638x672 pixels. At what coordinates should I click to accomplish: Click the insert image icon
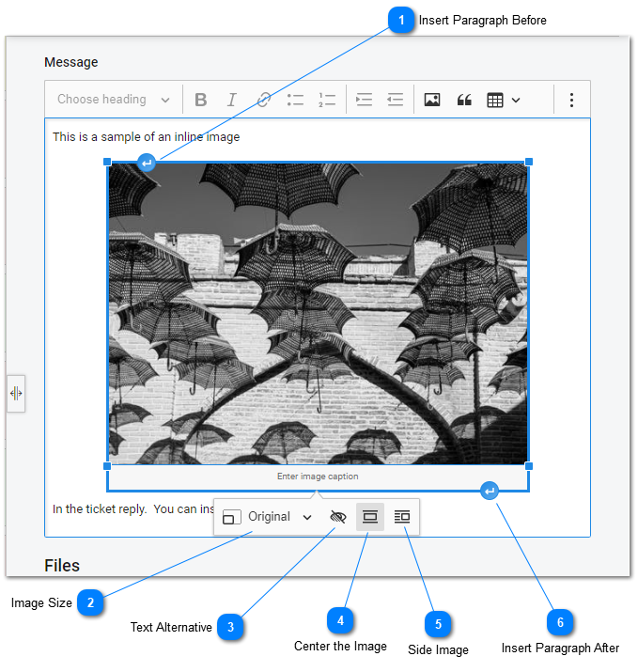[x=432, y=100]
